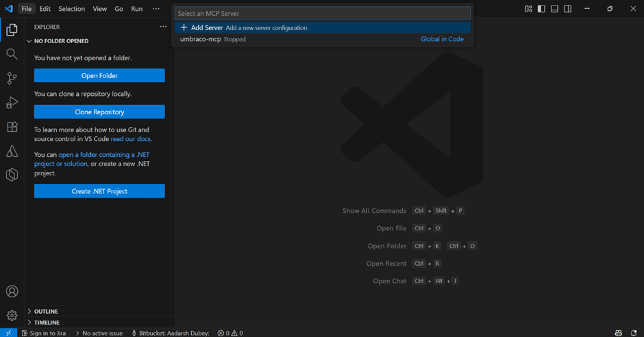
Task: Toggle the bottom panel layout button
Action: tap(554, 9)
